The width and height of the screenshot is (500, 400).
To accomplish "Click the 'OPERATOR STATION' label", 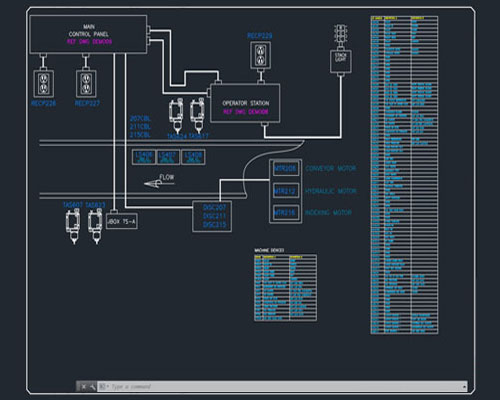I will point(246,103).
